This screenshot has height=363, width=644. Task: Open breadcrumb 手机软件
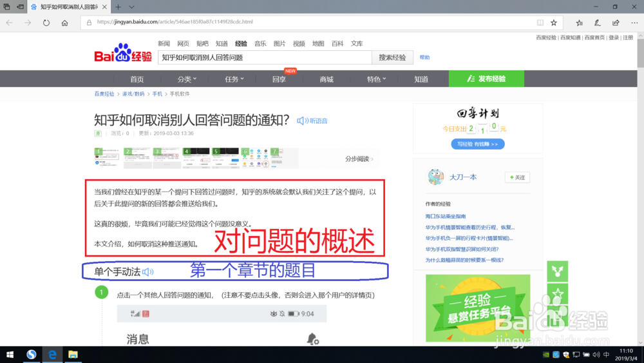click(x=180, y=94)
